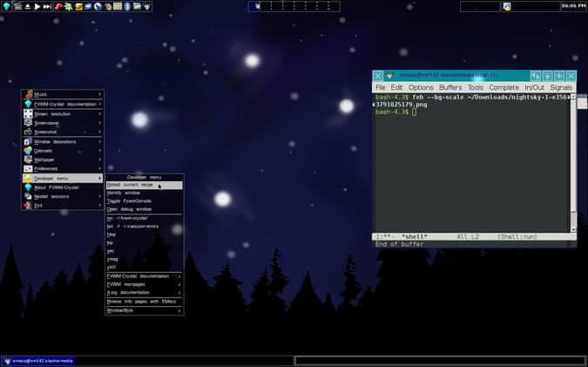Open the Signals menu in Emacs

pos(561,87)
